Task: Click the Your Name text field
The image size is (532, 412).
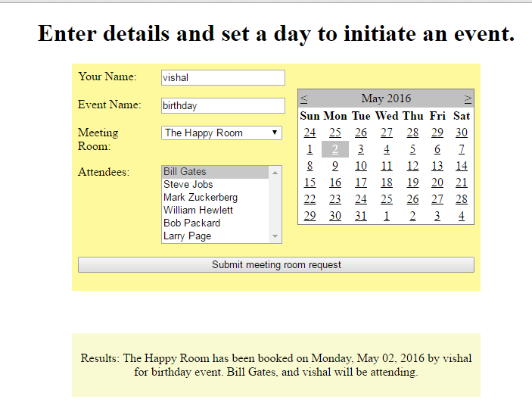Action: coord(222,77)
